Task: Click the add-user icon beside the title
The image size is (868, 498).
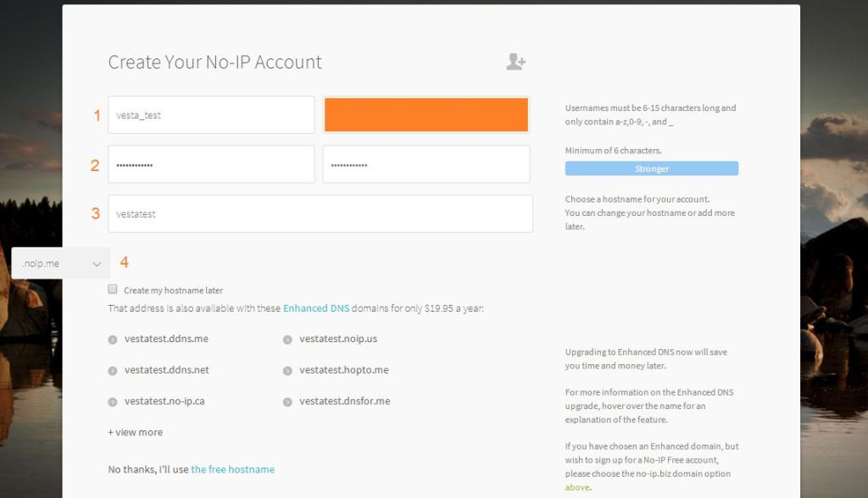Action: coord(515,62)
